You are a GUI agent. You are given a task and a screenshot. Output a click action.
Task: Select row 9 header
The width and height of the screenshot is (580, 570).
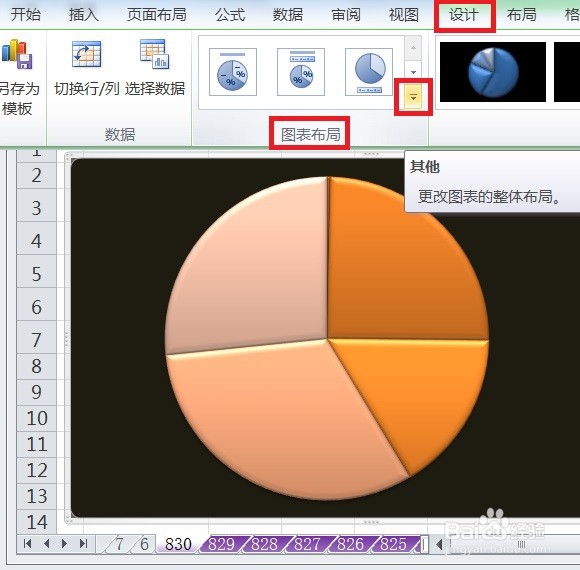[x=36, y=392]
